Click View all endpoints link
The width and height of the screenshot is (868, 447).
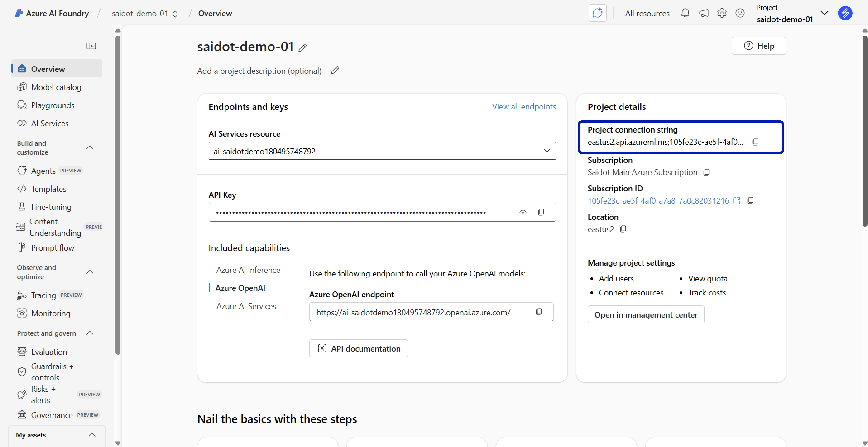coord(524,107)
